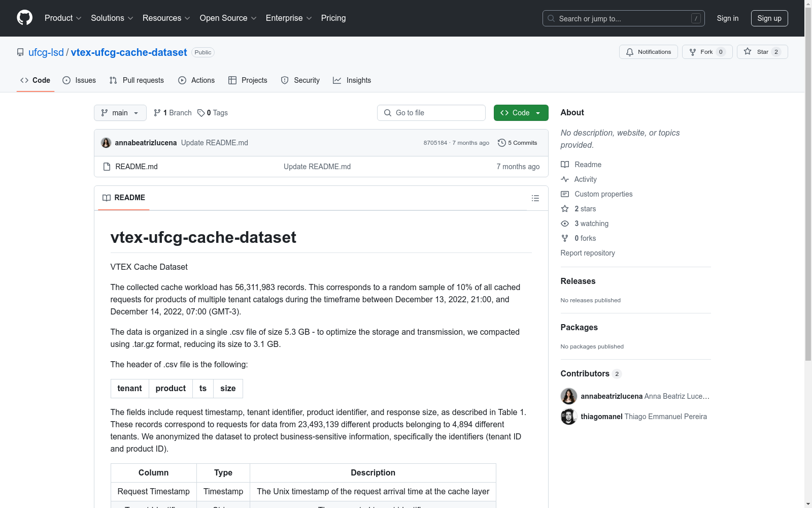Screen dimensions: 812x508
Task: Open the Contributors heading link
Action: 591,374
